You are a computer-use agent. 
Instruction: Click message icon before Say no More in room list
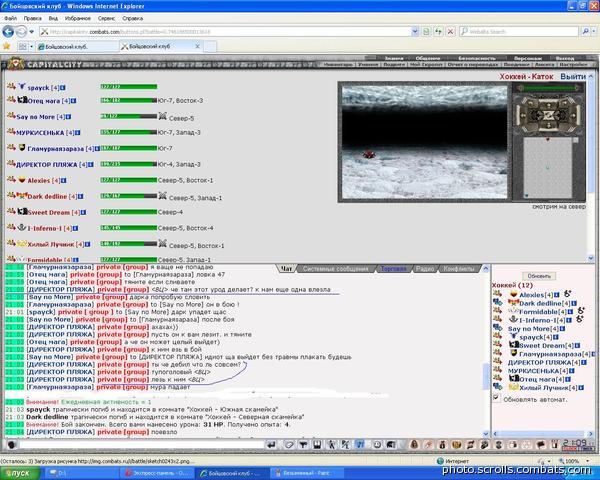pyautogui.click(x=497, y=328)
